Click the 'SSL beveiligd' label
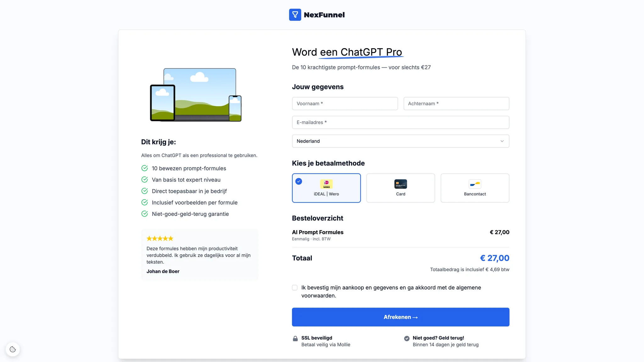Viewport: 644px width, 362px height. (x=317, y=338)
